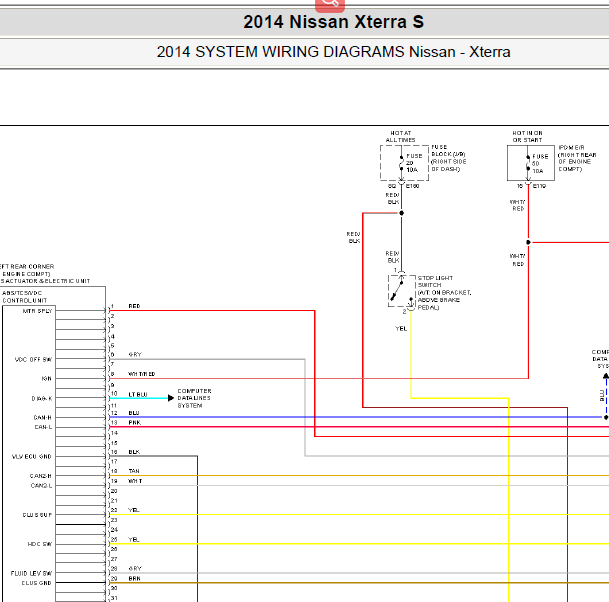Click the 'FLUID LEV SW' terminal label
Viewport: 609px width, 602px height.
pos(31,573)
